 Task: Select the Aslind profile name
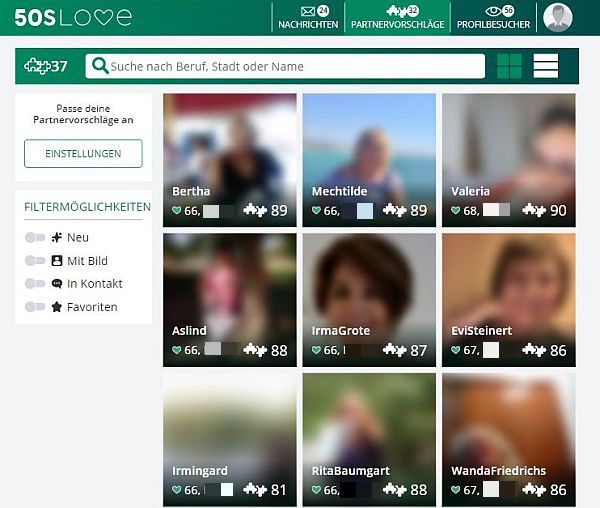pos(190,331)
